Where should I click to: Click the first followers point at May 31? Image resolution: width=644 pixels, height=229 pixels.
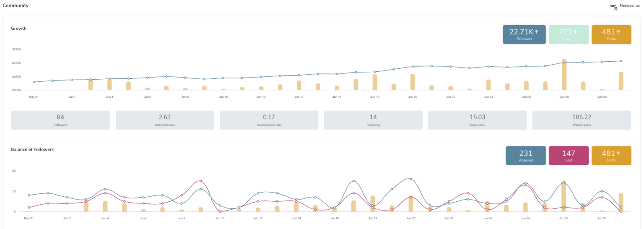(34, 82)
